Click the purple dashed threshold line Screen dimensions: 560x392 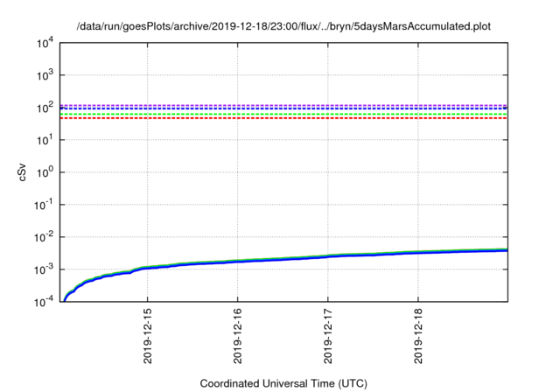(283, 105)
